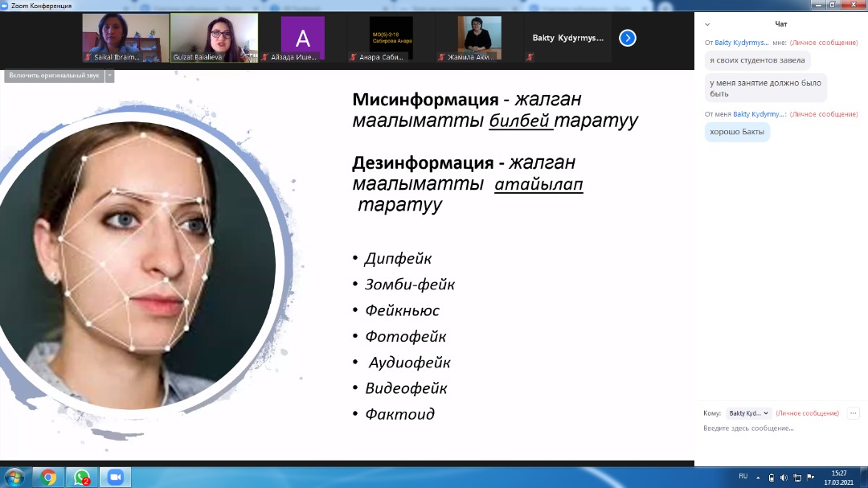Viewport: 868px width, 488px height.
Task: Open Google Chrome from the taskbar
Action: pyautogui.click(x=48, y=477)
